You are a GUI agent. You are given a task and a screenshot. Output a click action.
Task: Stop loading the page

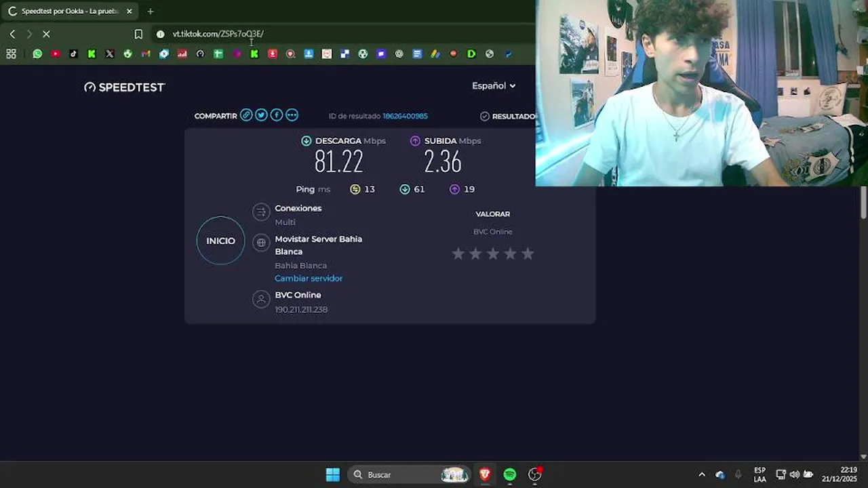point(46,34)
